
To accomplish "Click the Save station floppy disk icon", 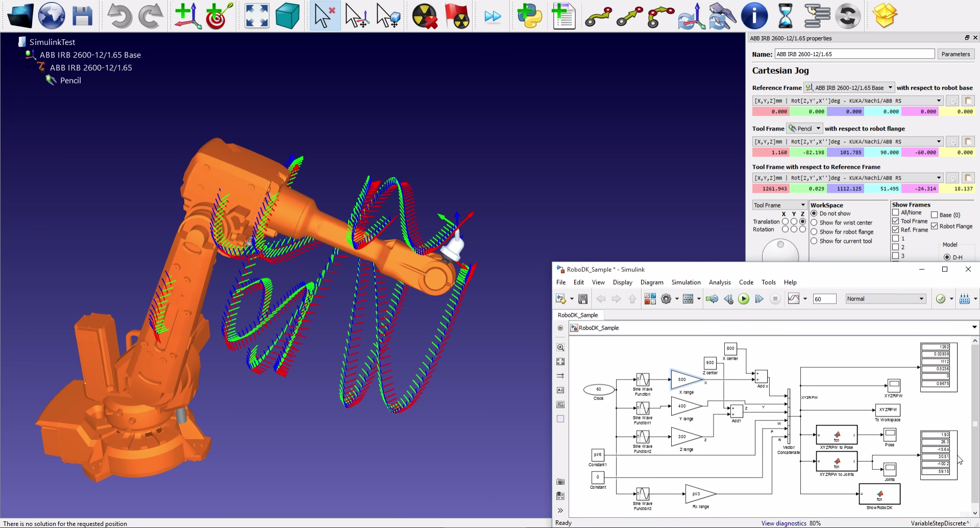I will pos(82,16).
